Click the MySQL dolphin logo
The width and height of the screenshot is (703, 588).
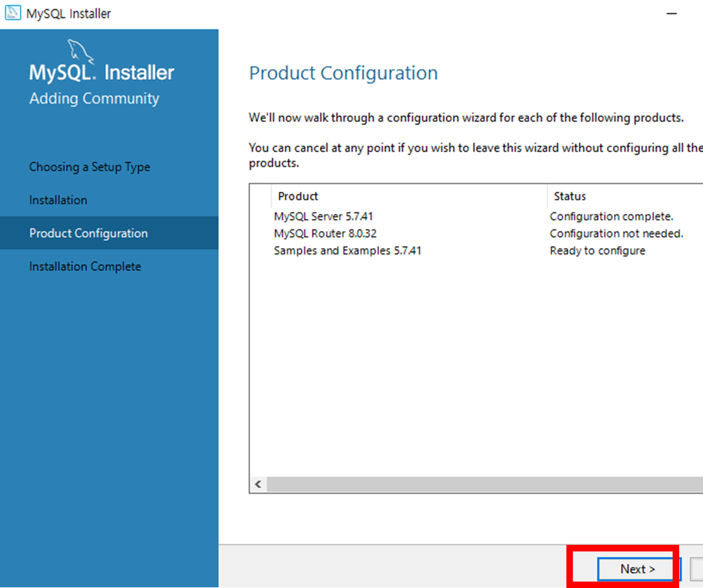[81, 51]
